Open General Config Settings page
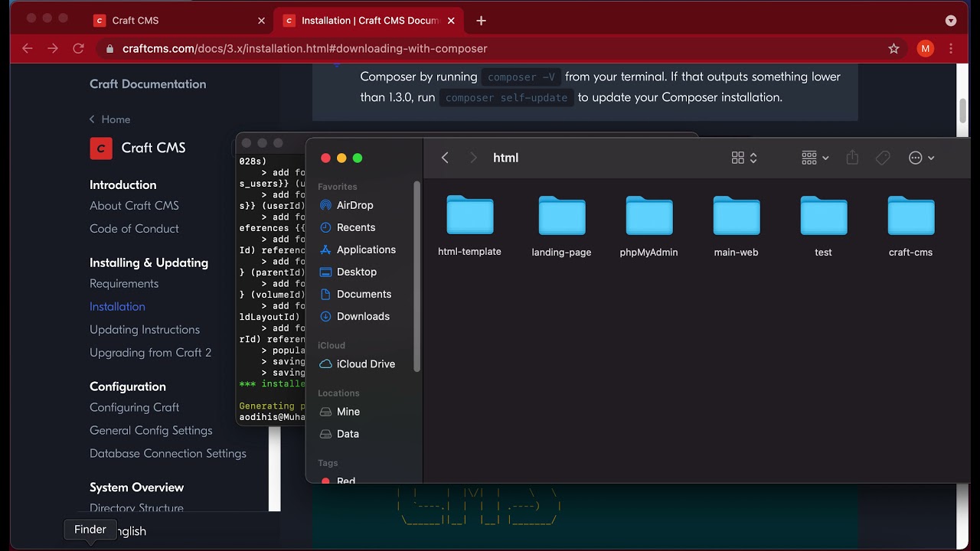Image resolution: width=980 pixels, height=551 pixels. [151, 430]
